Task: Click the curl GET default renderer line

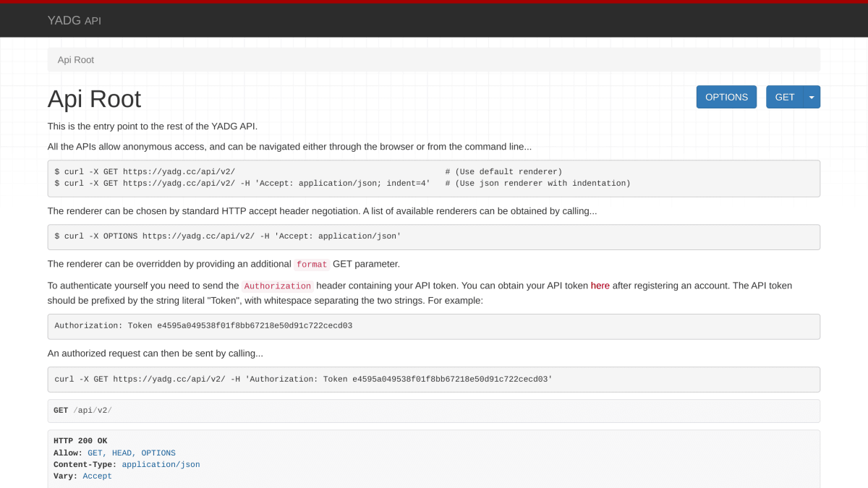Action: (145, 172)
